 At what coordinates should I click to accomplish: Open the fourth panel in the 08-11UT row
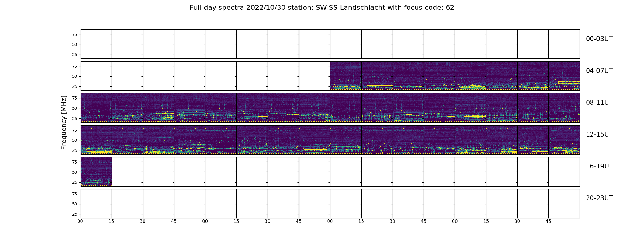[190, 108]
